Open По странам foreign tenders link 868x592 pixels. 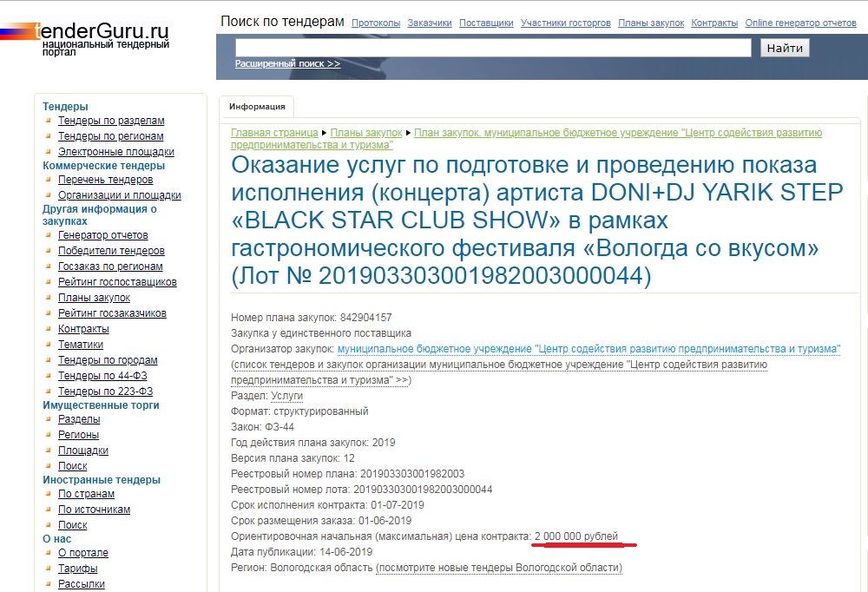(86, 493)
